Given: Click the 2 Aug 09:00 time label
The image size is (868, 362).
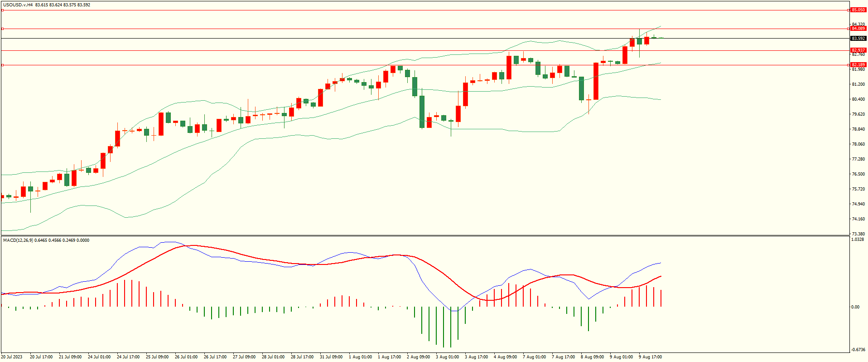Looking at the screenshot, I should point(419,357).
